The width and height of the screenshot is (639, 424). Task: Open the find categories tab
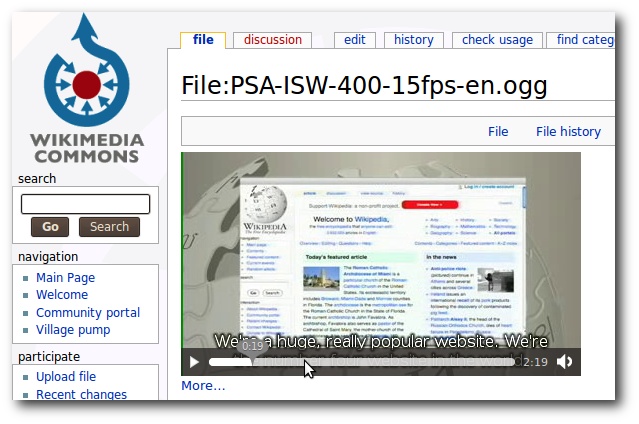pyautogui.click(x=581, y=40)
